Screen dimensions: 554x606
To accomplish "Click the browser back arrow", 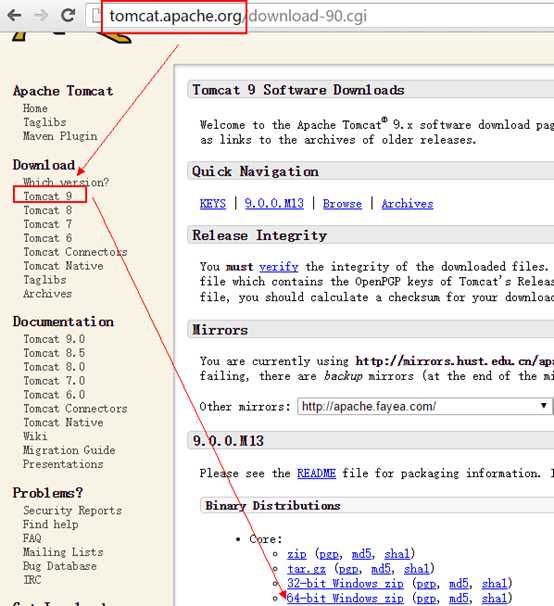I will tap(14, 15).
